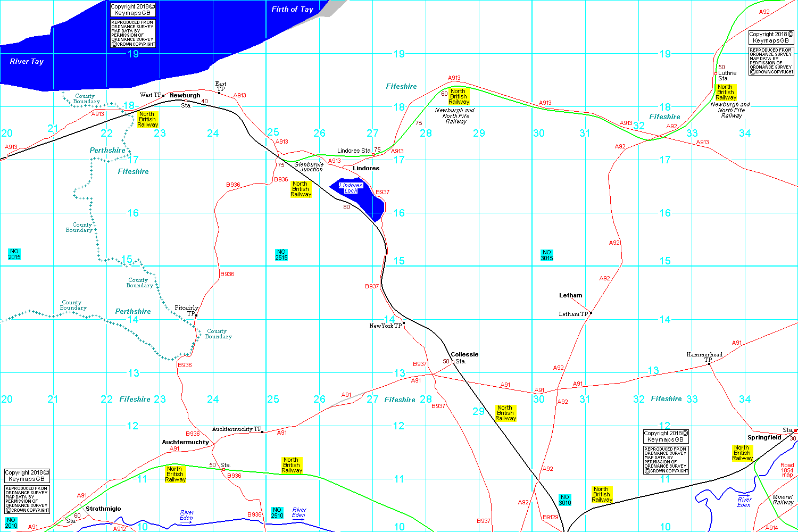798x532 pixels.
Task: Select the Glenburnie Junction label
Action: click(309, 167)
